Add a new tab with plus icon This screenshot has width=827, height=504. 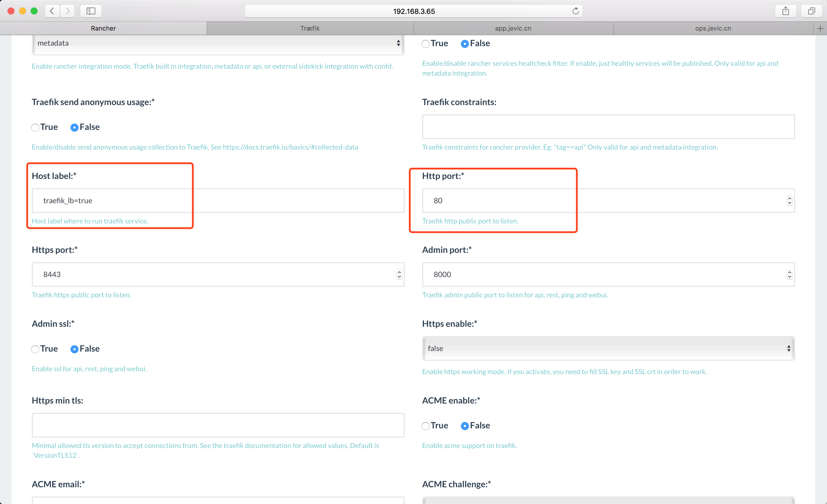(820, 29)
